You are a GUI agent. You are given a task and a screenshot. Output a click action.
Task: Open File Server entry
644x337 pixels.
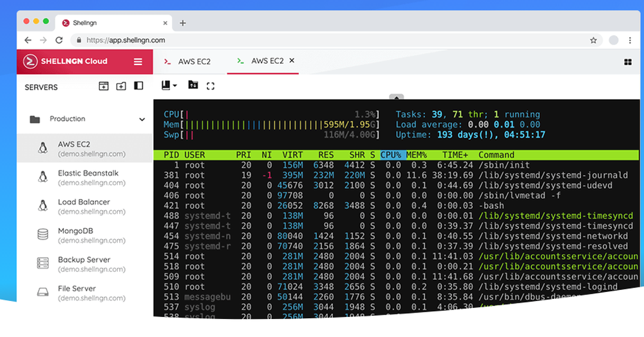click(x=84, y=292)
